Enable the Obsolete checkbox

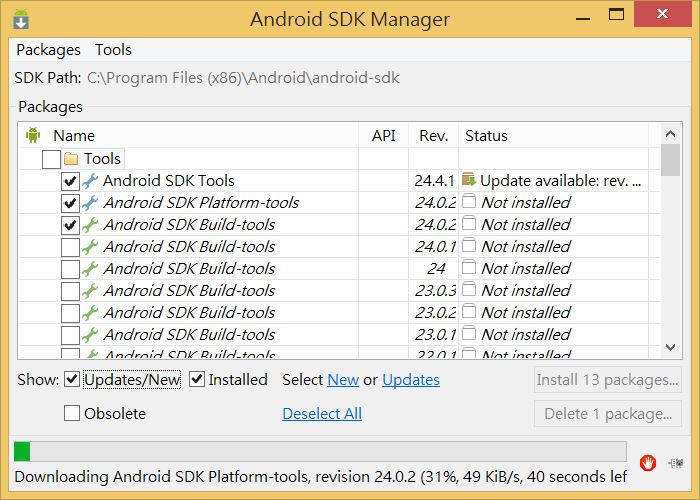coord(72,413)
